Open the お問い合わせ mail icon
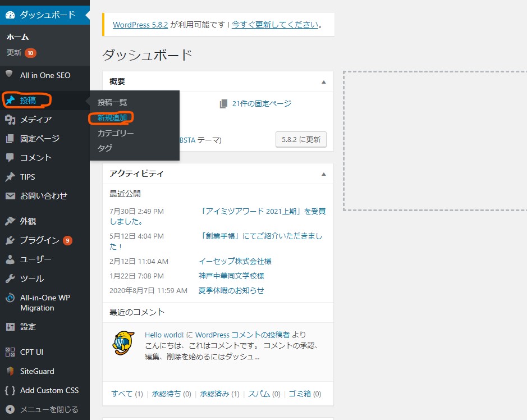This screenshot has height=420, width=527. click(10, 195)
